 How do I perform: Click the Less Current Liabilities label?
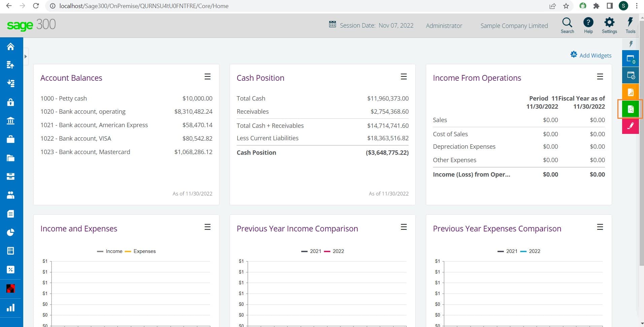(267, 138)
